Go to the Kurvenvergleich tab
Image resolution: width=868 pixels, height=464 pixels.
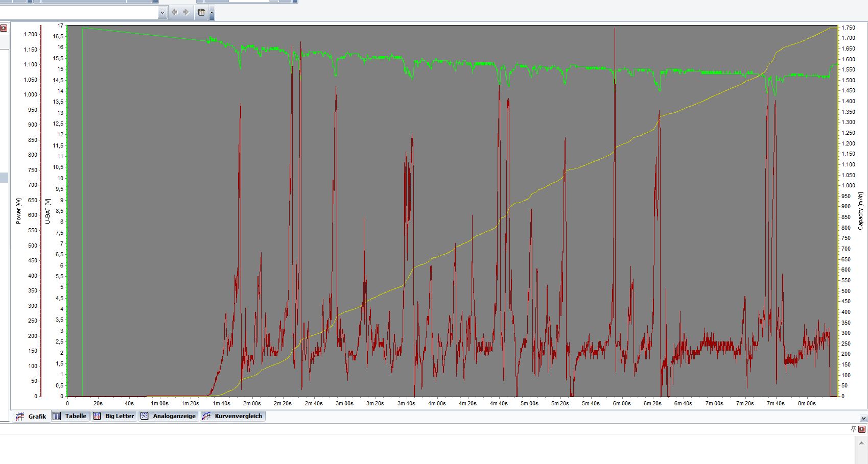click(233, 416)
